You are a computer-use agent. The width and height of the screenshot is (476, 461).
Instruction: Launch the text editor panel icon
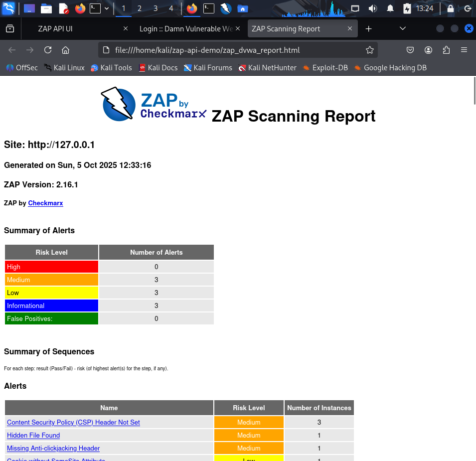(x=63, y=8)
